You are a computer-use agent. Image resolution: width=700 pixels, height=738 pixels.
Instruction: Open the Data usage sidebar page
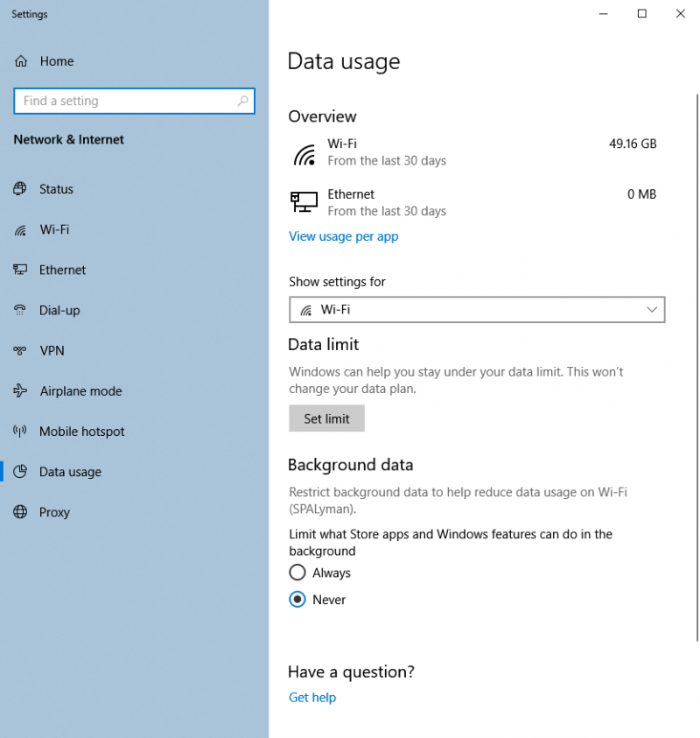(x=70, y=472)
